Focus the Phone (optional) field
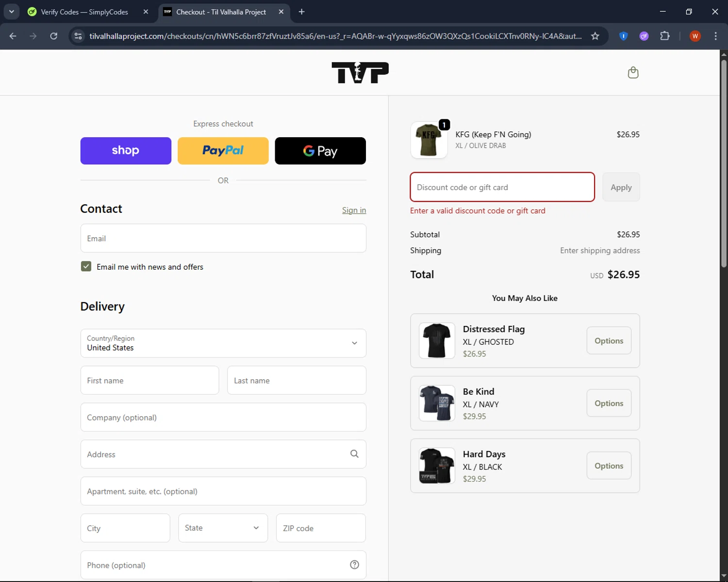 [x=223, y=565]
